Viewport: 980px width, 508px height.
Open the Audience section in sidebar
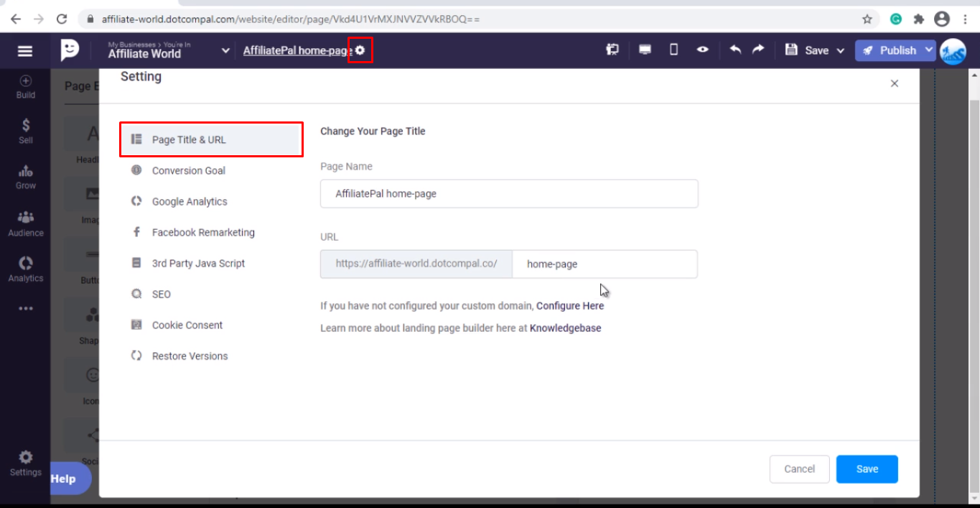26,224
